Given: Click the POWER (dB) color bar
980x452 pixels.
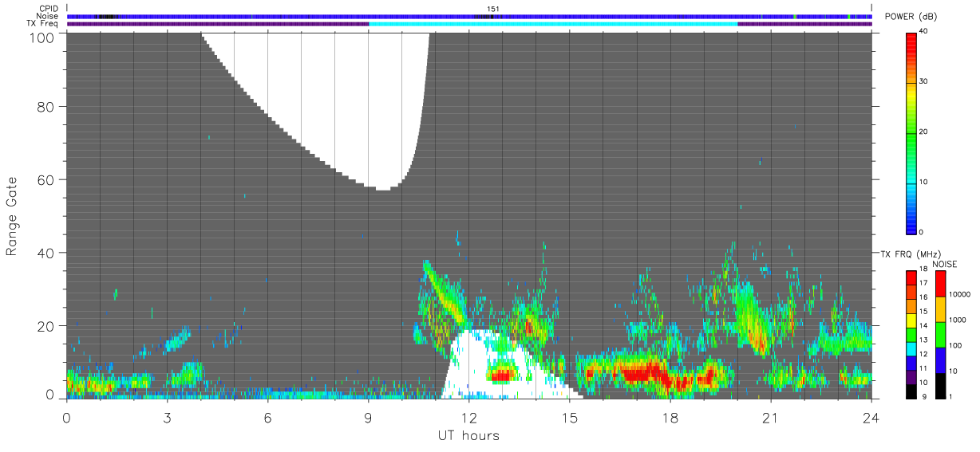Looking at the screenshot, I should coord(911,132).
